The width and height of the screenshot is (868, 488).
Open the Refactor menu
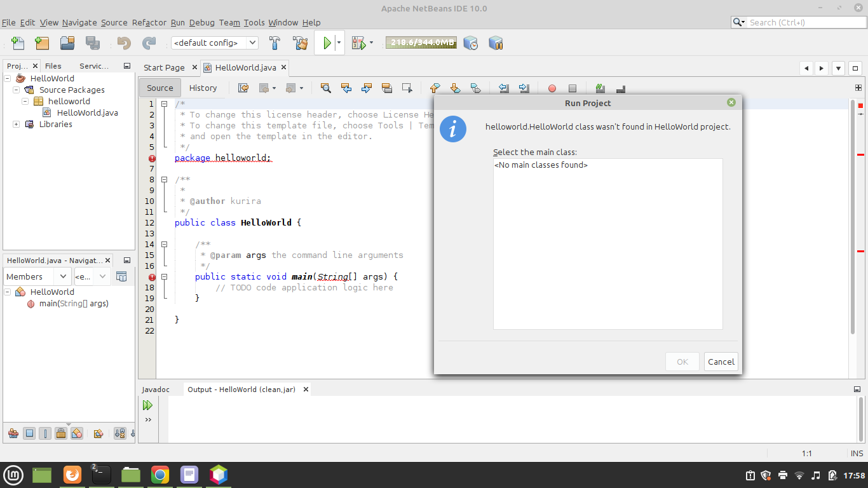click(x=149, y=22)
